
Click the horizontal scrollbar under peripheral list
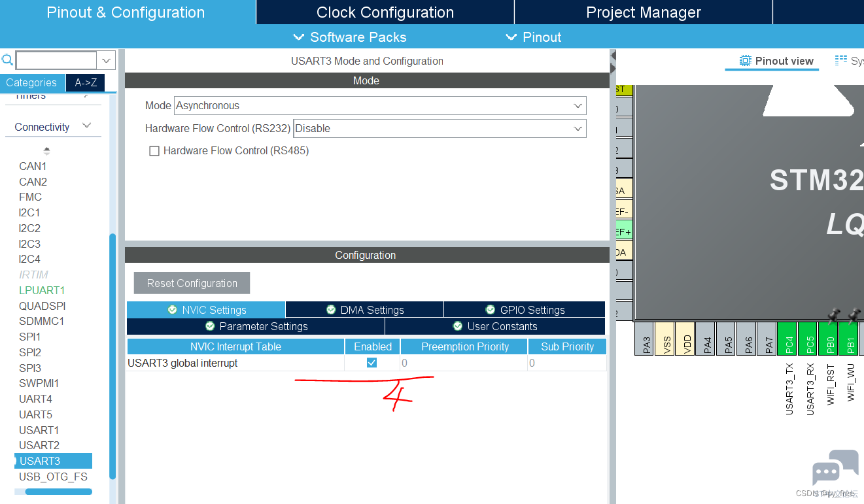pos(58,492)
